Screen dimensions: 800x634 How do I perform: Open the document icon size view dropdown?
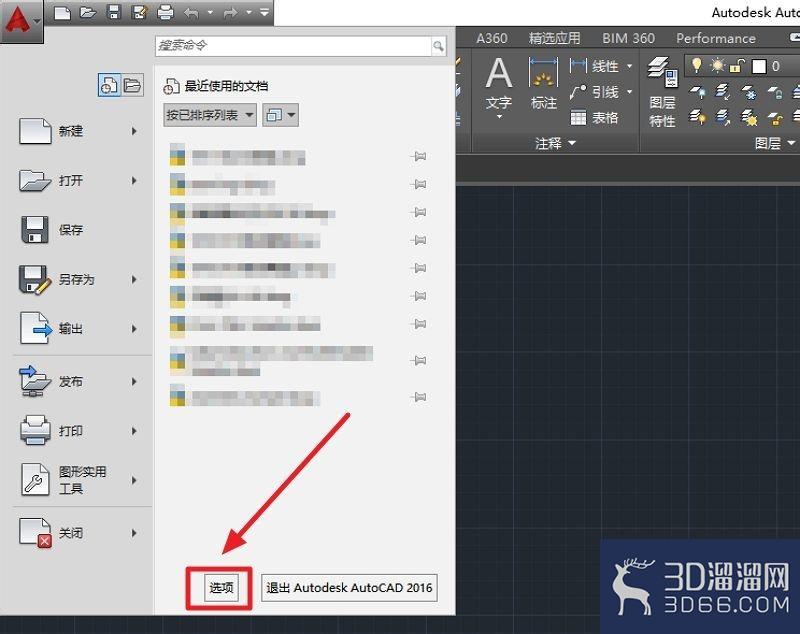[280, 115]
